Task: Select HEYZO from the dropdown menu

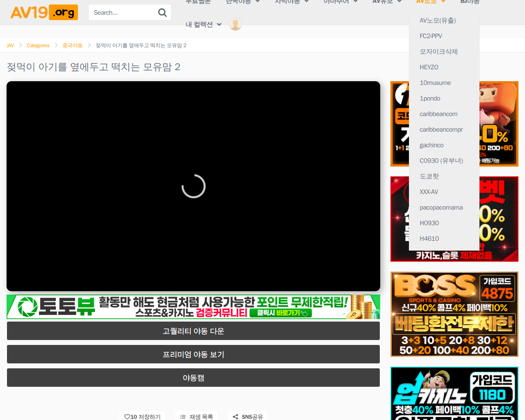Action: pyautogui.click(x=429, y=67)
